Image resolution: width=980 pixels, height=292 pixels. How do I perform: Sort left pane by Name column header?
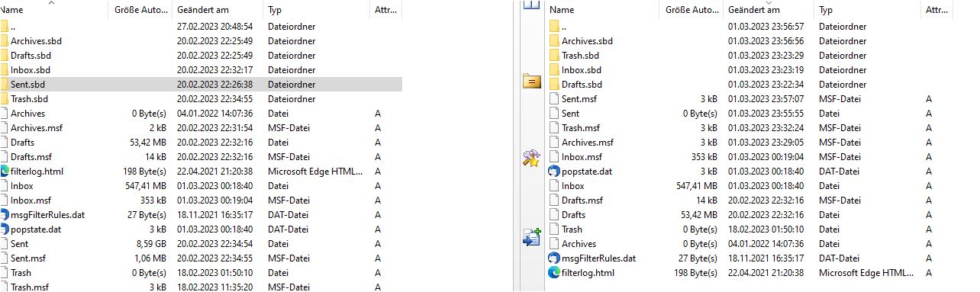[55, 10]
